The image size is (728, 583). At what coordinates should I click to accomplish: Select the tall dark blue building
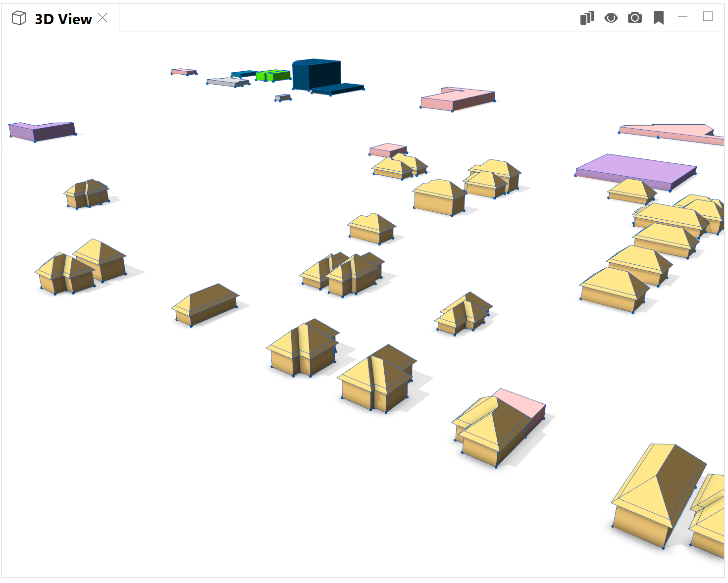click(x=317, y=74)
